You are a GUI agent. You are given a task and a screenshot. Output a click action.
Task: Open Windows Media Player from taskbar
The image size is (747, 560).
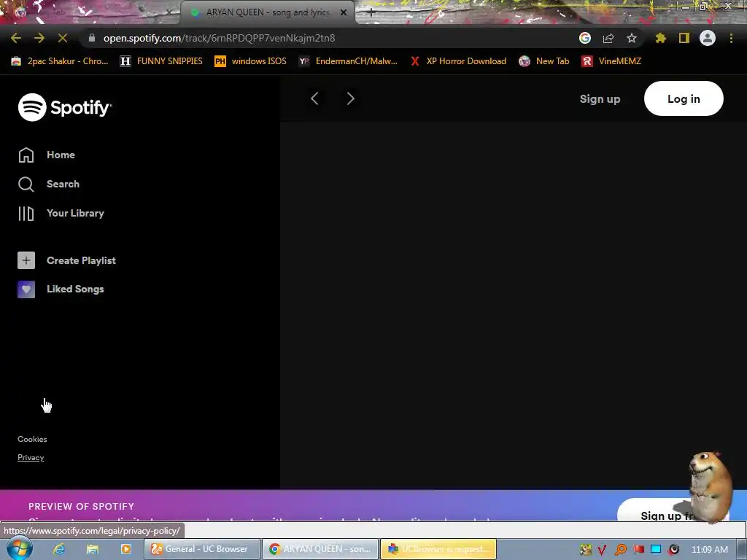pyautogui.click(x=125, y=549)
